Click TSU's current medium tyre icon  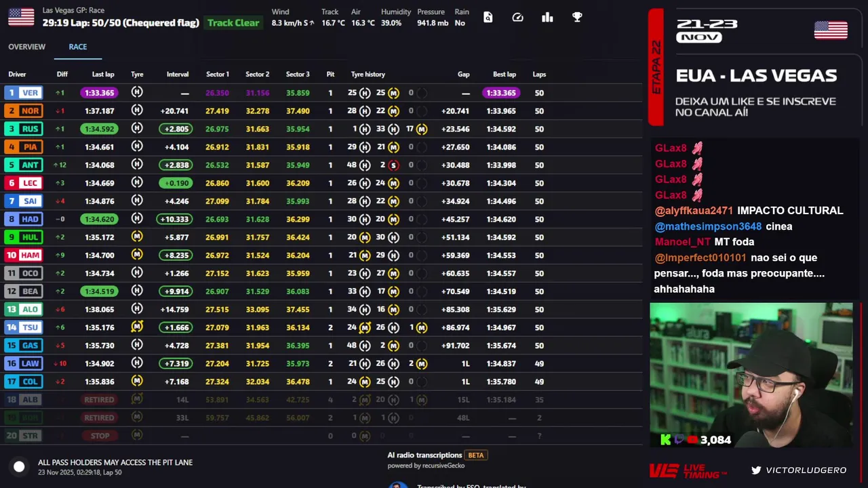click(137, 327)
